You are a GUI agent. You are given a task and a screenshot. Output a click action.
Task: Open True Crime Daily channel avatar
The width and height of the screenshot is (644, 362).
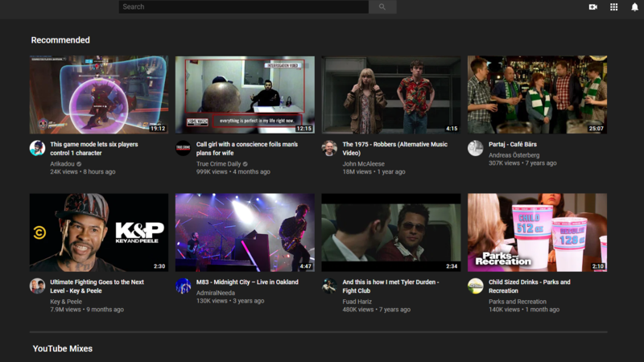(184, 148)
